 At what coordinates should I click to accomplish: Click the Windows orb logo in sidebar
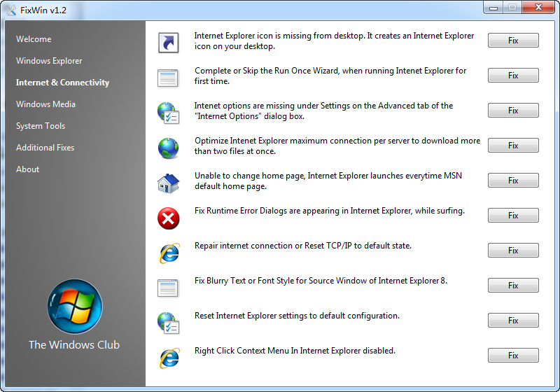pos(75,307)
